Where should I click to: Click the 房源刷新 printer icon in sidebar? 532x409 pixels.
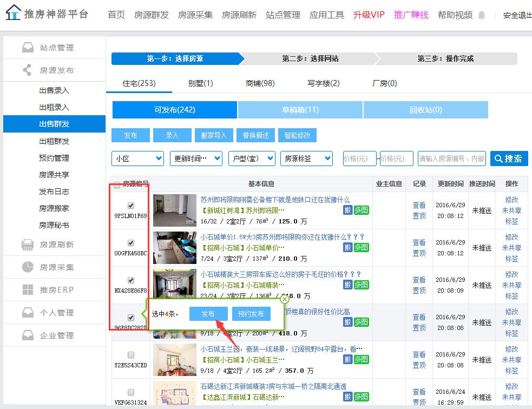pos(28,245)
